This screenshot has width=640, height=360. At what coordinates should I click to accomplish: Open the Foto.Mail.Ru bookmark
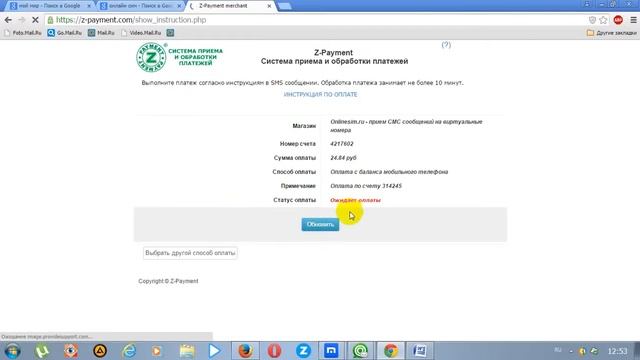(22, 33)
